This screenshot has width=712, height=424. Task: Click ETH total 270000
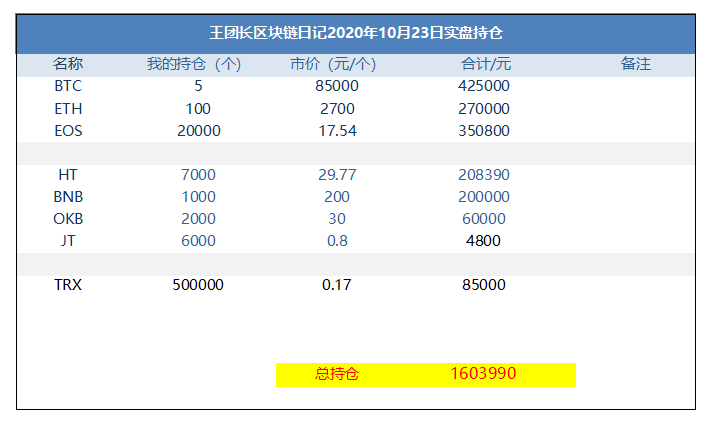484,108
